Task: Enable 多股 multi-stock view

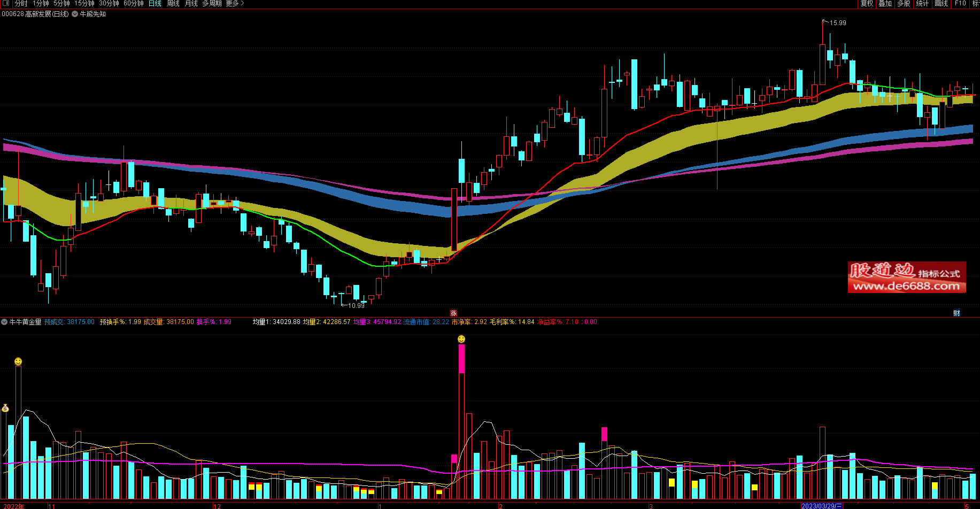Action: (x=904, y=4)
